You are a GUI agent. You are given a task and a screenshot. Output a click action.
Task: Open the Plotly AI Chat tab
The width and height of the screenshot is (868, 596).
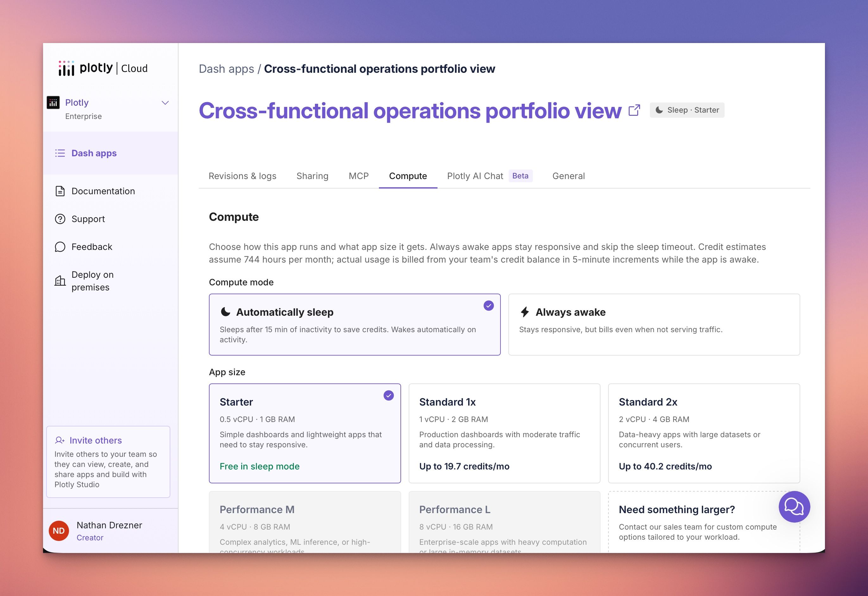(x=475, y=176)
